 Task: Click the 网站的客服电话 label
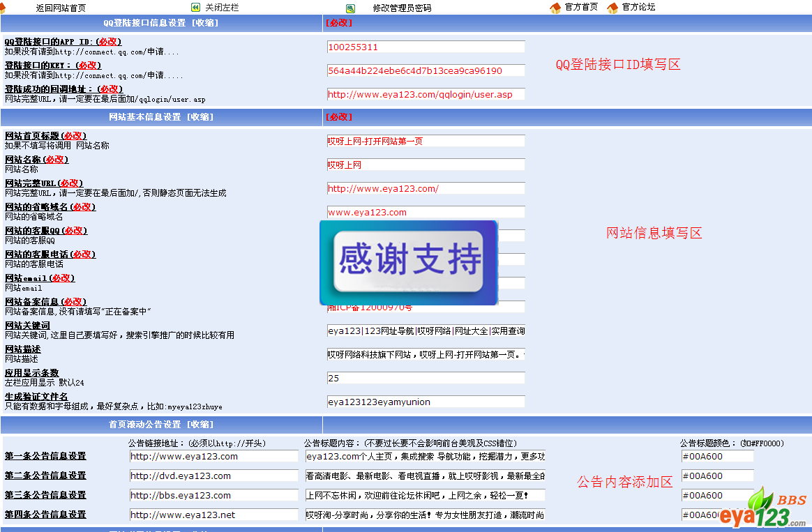pyautogui.click(x=50, y=254)
